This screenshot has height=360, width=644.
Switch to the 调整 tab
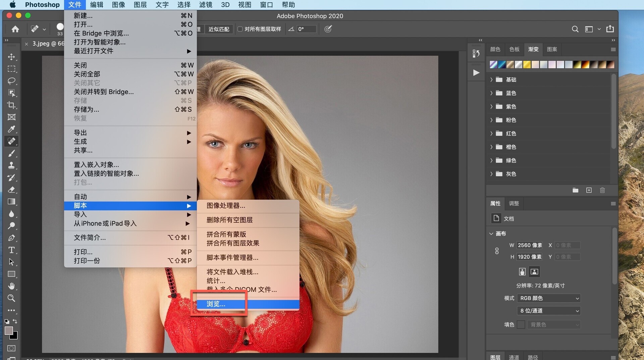pos(514,203)
